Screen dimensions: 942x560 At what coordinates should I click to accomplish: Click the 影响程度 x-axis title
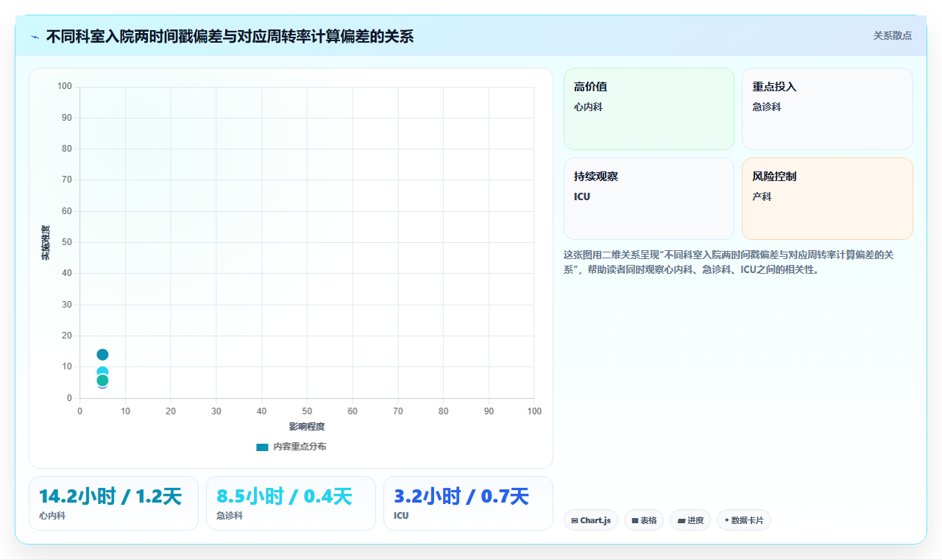[307, 427]
